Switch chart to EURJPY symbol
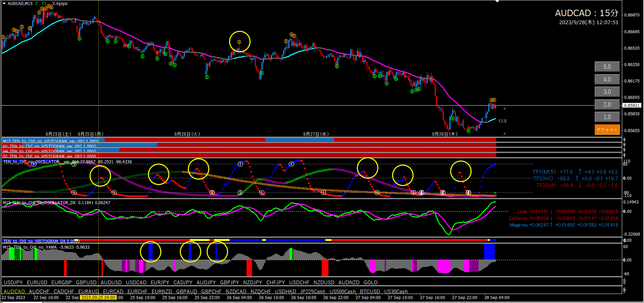644x303 pixels. (x=160, y=283)
